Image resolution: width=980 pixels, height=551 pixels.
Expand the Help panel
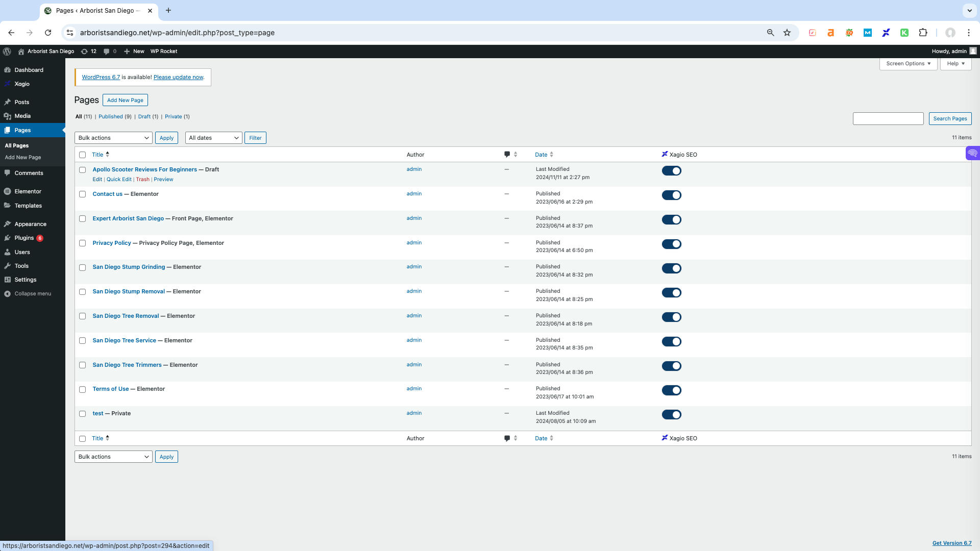(955, 64)
